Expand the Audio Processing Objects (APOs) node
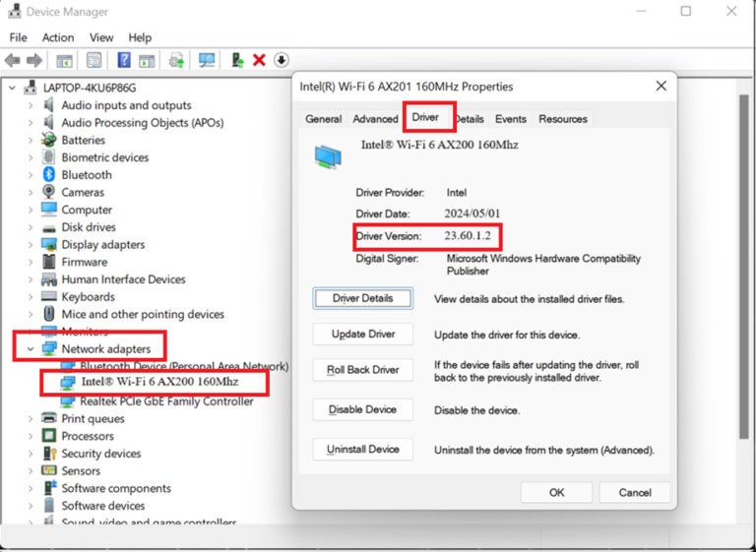 (x=31, y=122)
